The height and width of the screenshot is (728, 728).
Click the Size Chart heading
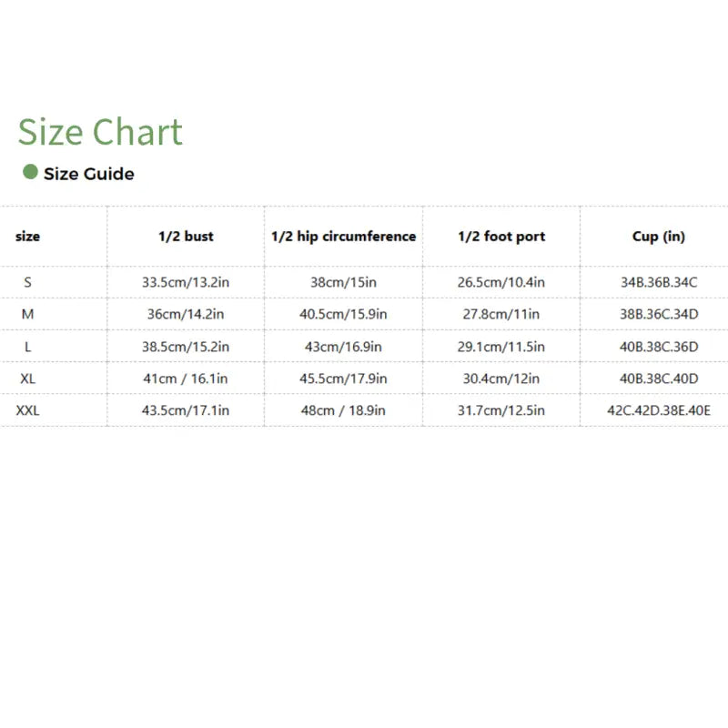coord(100,132)
